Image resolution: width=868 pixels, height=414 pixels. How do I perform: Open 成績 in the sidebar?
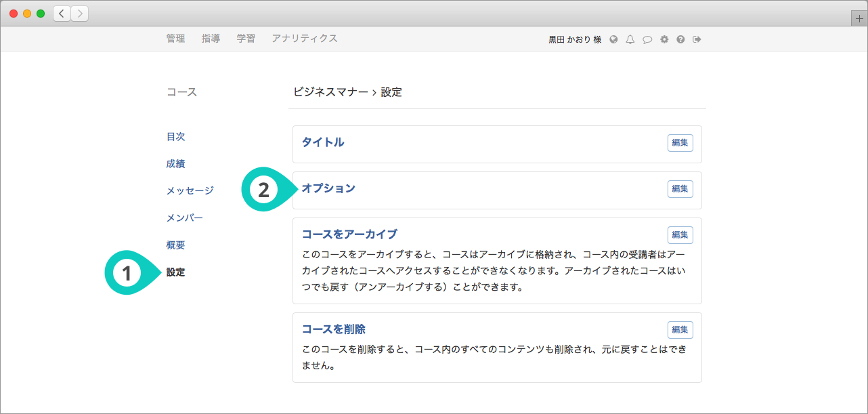(175, 164)
